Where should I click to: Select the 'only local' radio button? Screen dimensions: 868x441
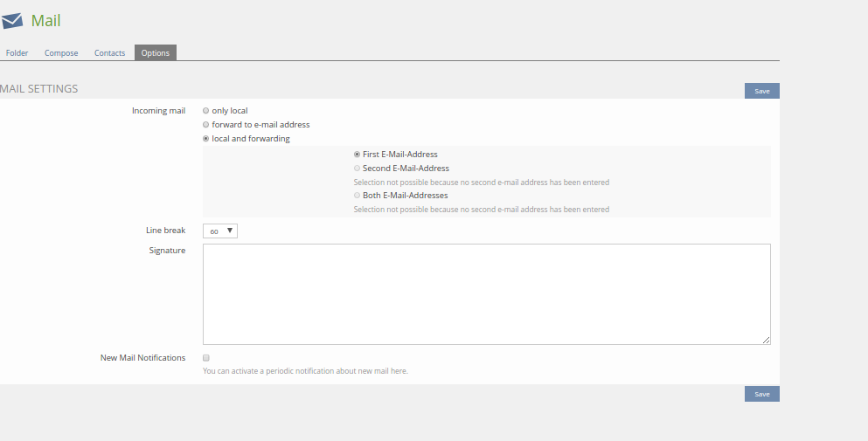tap(206, 111)
